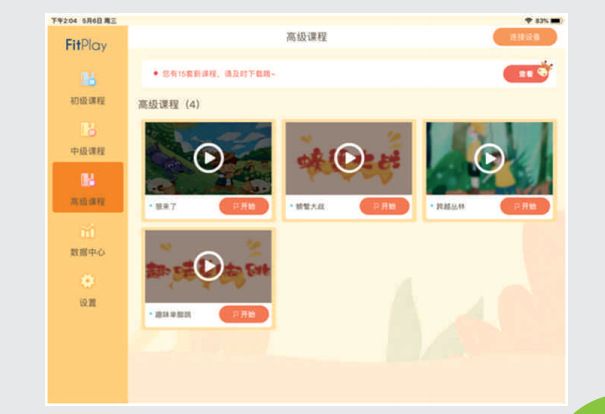Viewport: 605px width, 414px height.
Task: Open the 中级课程 sidebar icon
Action: (x=88, y=130)
